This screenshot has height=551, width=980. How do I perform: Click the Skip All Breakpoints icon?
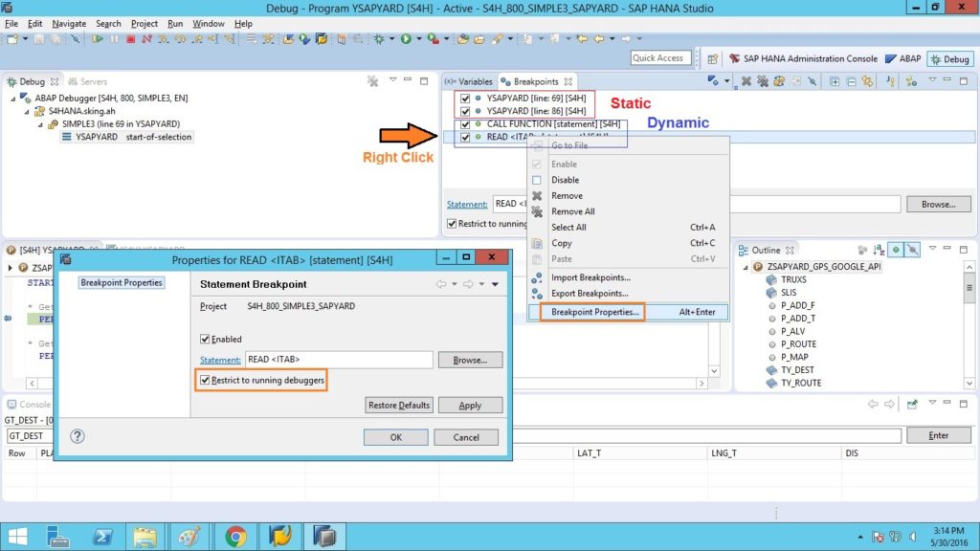click(x=811, y=81)
